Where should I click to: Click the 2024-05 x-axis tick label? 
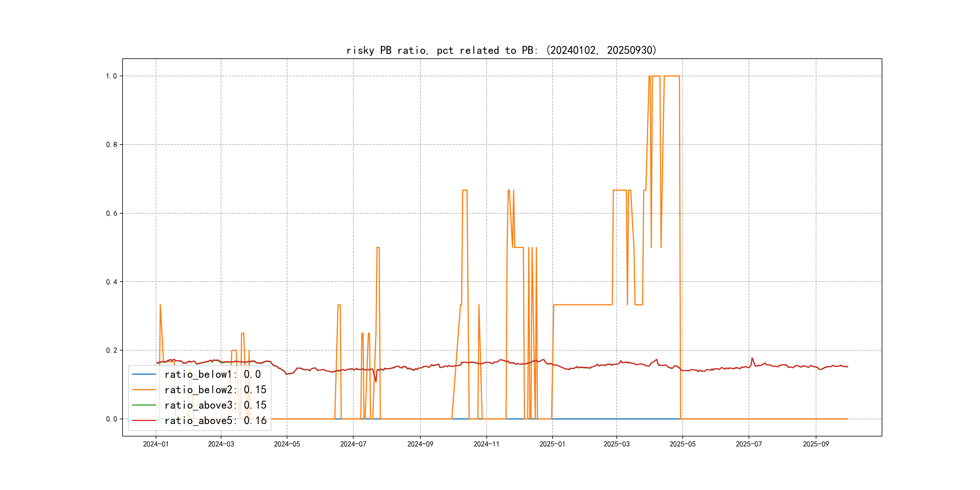pyautogui.click(x=287, y=444)
